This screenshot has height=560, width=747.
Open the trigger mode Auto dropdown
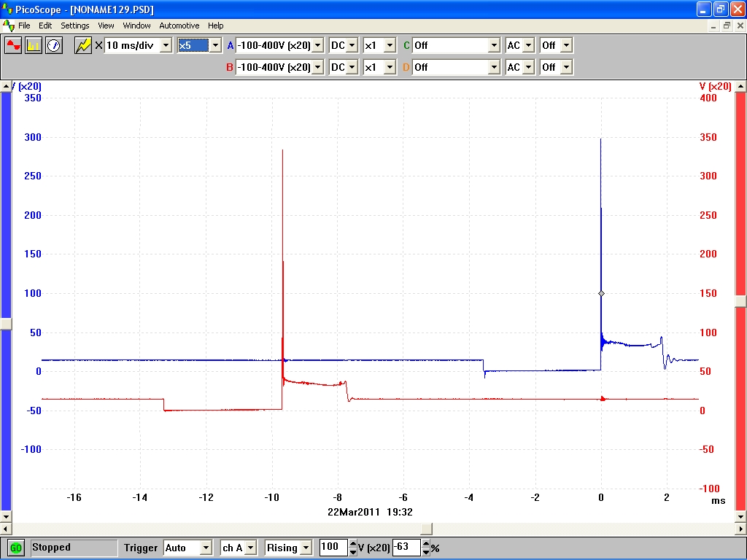206,548
